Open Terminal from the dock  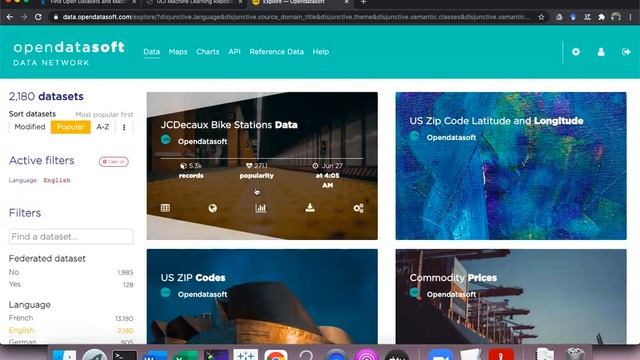124,355
